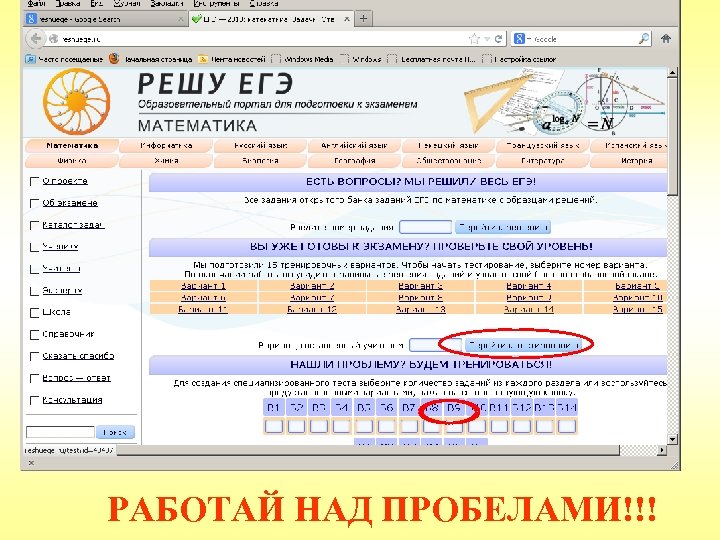The image size is (720, 540).
Task: Click the task number input field
Action: [x=426, y=227]
